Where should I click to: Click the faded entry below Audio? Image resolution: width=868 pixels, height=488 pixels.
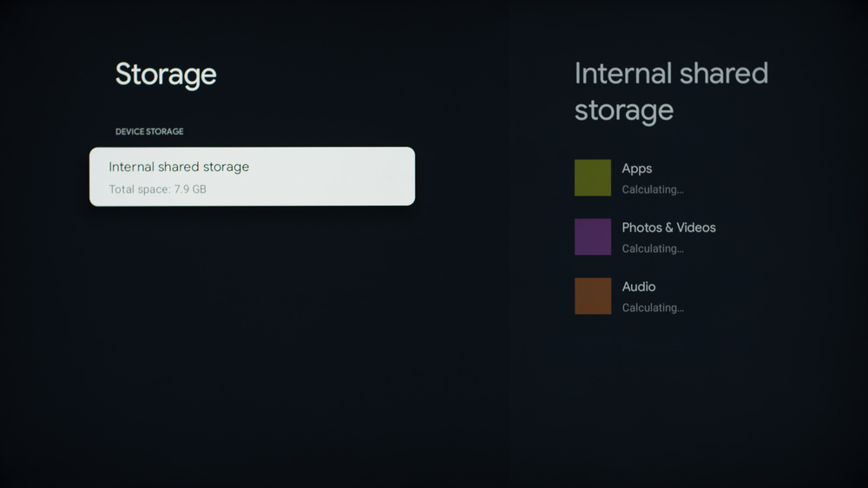651,346
